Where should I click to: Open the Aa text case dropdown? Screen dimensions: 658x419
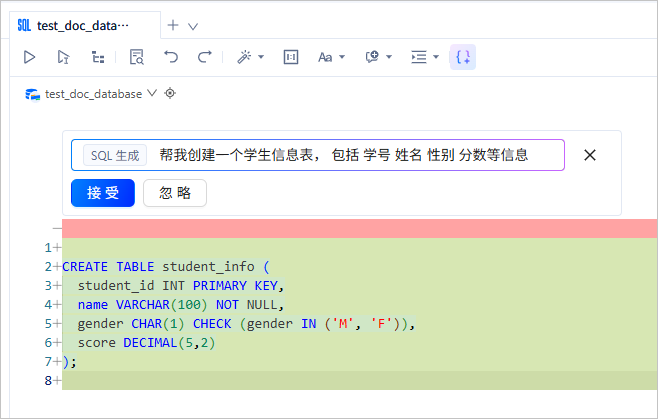click(331, 57)
